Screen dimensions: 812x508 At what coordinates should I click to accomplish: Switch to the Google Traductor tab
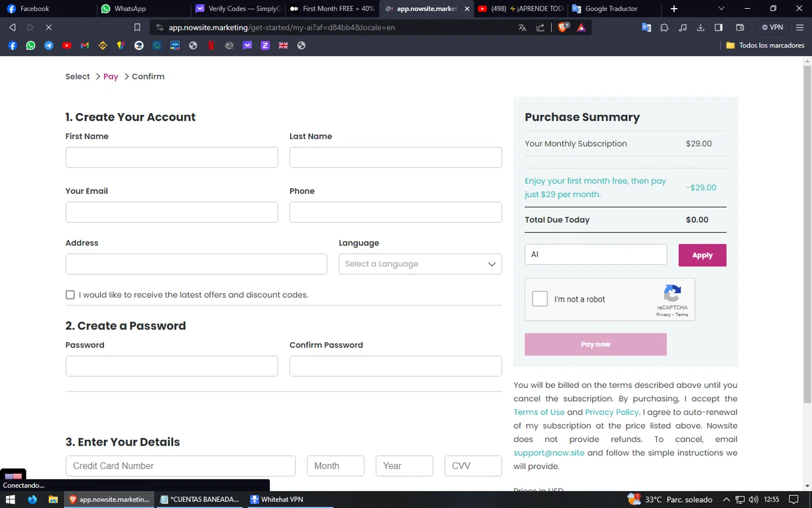pyautogui.click(x=614, y=9)
